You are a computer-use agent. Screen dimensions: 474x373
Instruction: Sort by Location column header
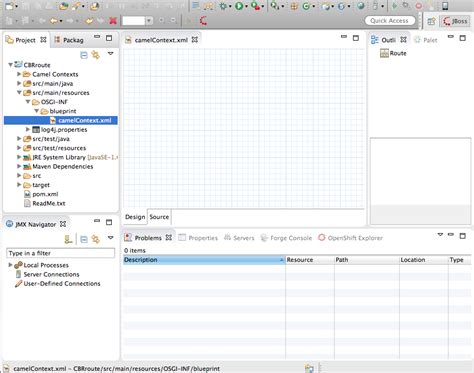click(x=424, y=260)
